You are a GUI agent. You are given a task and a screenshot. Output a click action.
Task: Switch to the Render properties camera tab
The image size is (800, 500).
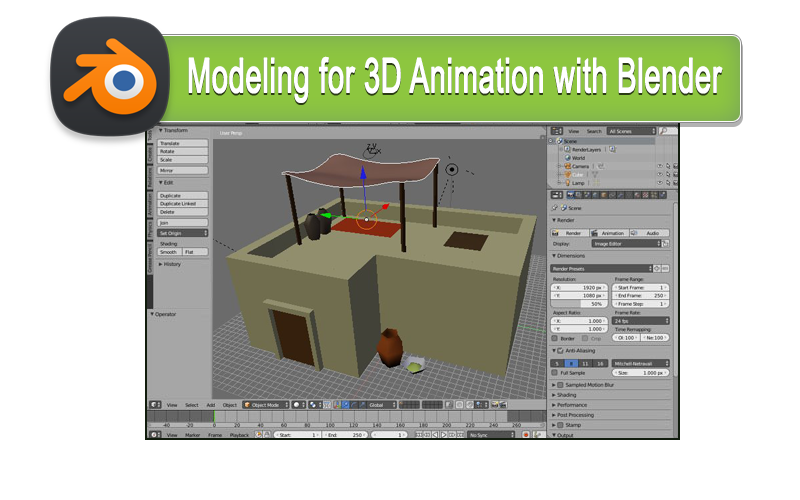(x=571, y=194)
